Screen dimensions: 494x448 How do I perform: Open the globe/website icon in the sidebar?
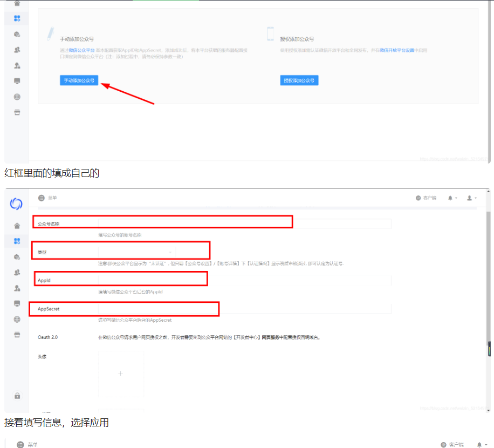[x=16, y=95]
